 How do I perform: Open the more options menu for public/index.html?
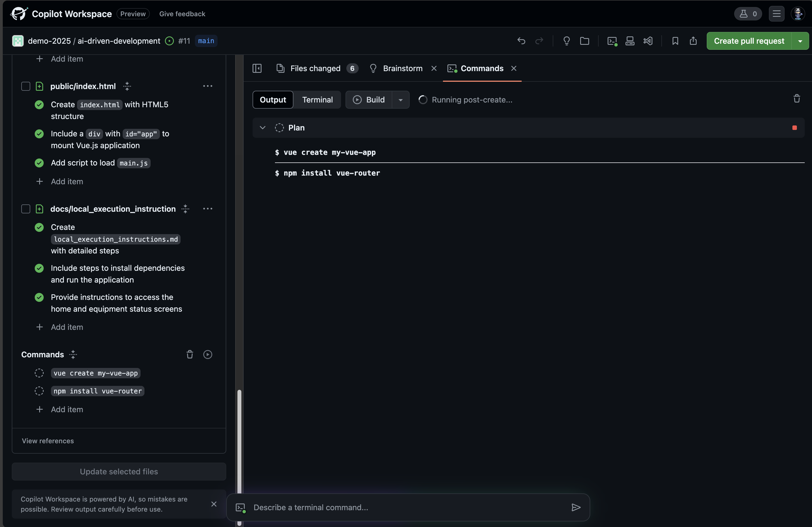click(x=208, y=86)
